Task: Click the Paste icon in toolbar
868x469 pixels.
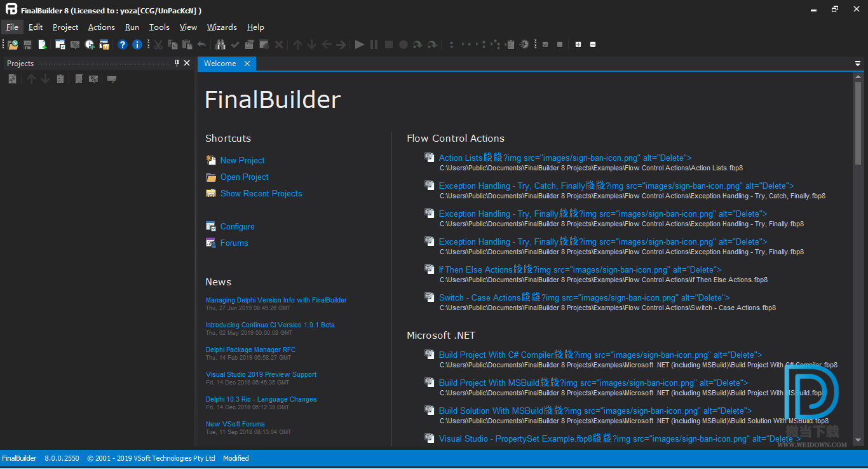Action: 187,44
